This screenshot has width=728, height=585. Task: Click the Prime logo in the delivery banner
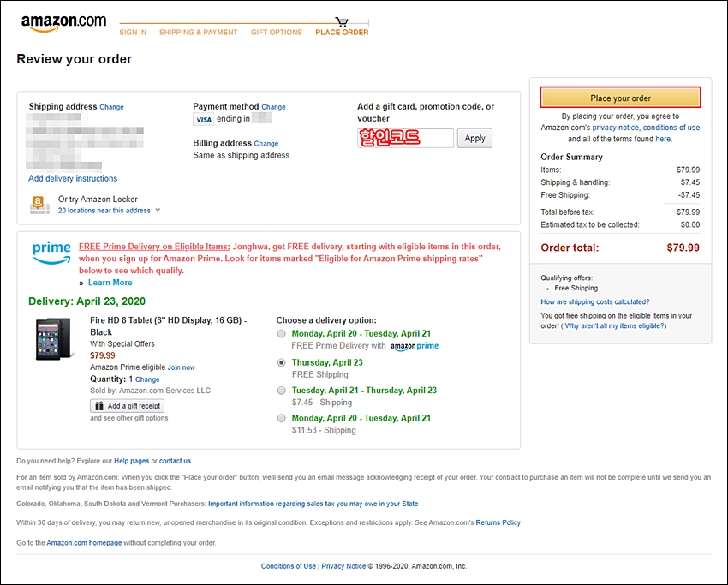click(51, 253)
